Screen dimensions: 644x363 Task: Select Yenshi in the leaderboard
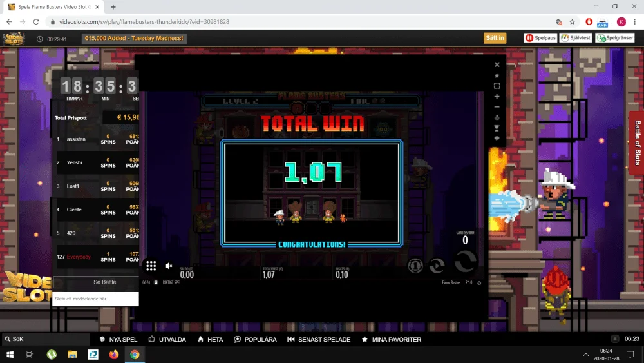click(74, 162)
